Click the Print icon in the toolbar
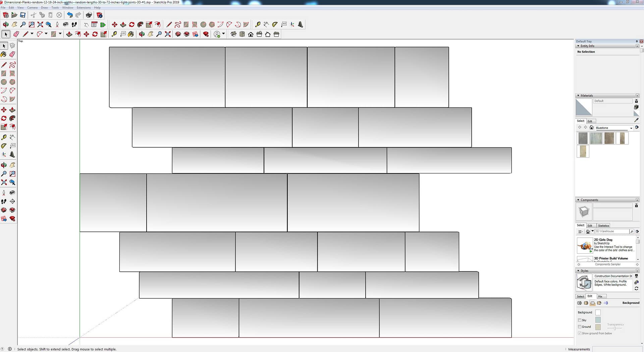This screenshot has width=644, height=352. [x=89, y=15]
